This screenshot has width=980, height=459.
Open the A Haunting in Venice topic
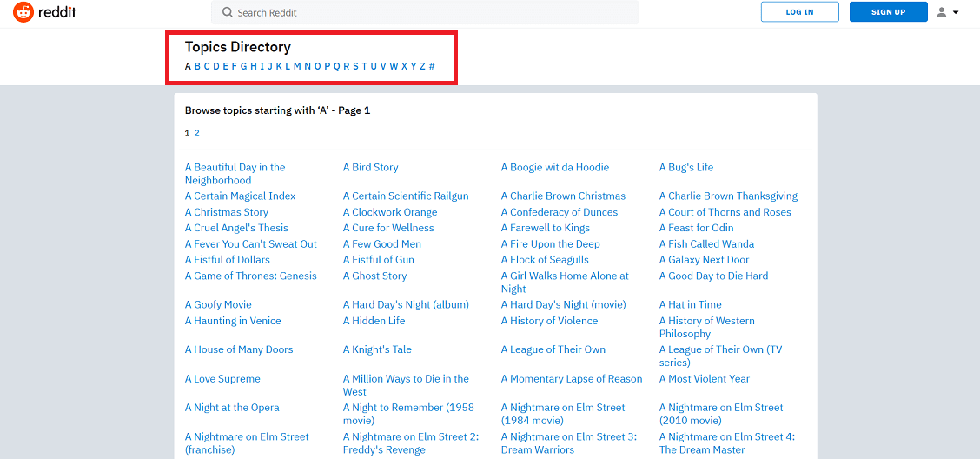(233, 322)
